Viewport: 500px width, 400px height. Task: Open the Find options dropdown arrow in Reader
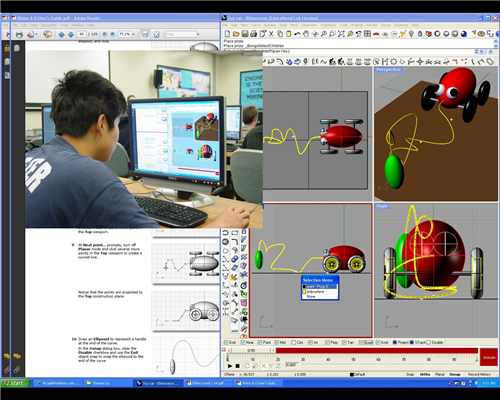(198, 34)
